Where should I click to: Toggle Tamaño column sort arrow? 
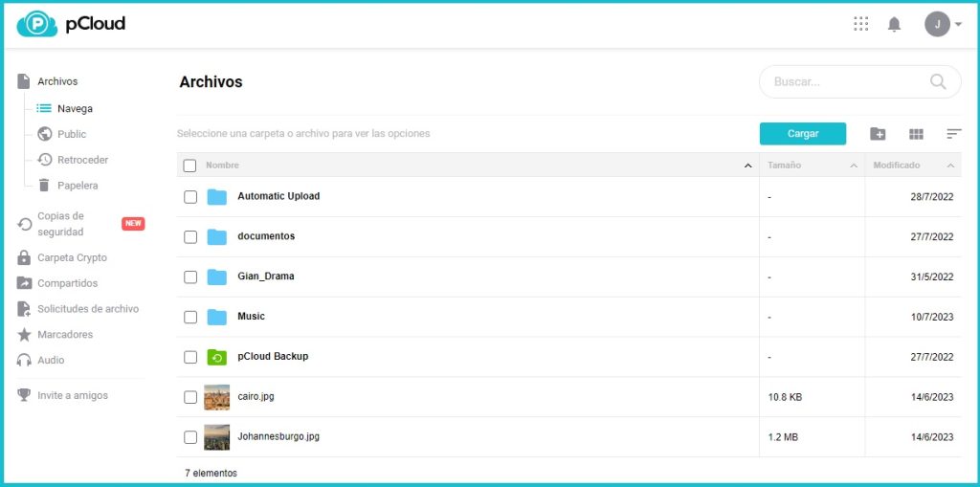point(853,166)
